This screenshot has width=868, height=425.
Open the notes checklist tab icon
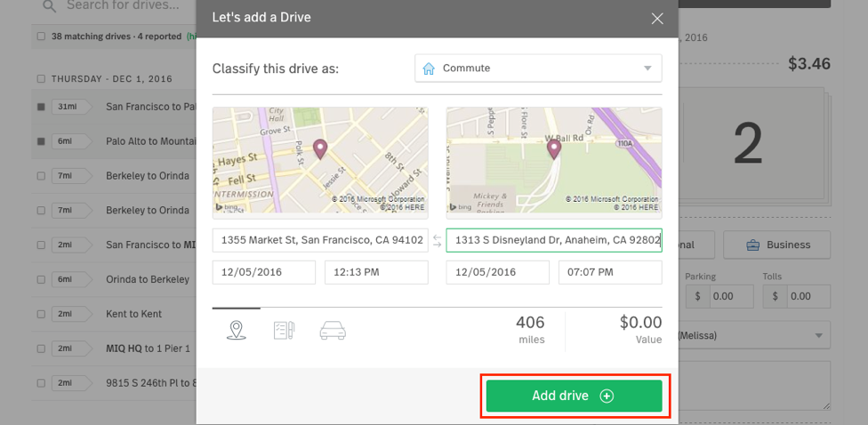point(284,331)
